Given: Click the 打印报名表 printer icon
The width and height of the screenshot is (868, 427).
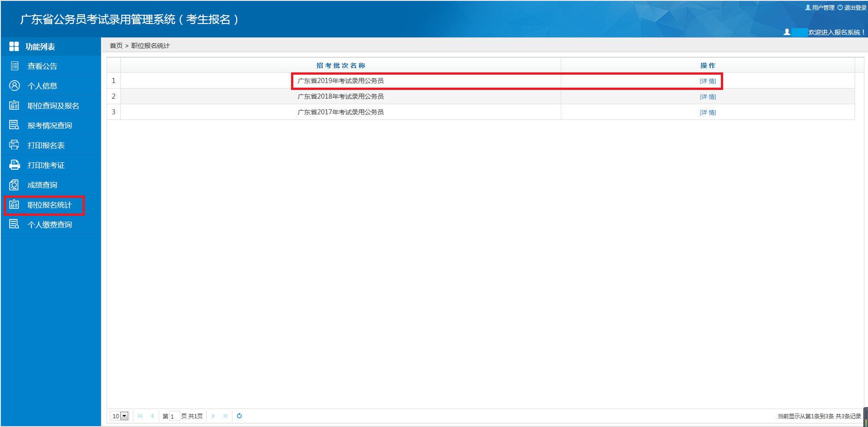Looking at the screenshot, I should tap(14, 145).
